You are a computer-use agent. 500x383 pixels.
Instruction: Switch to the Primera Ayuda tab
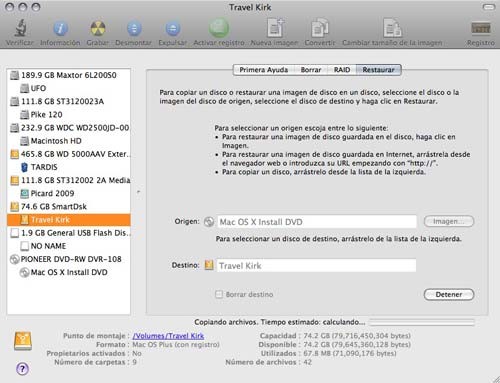pyautogui.click(x=263, y=70)
